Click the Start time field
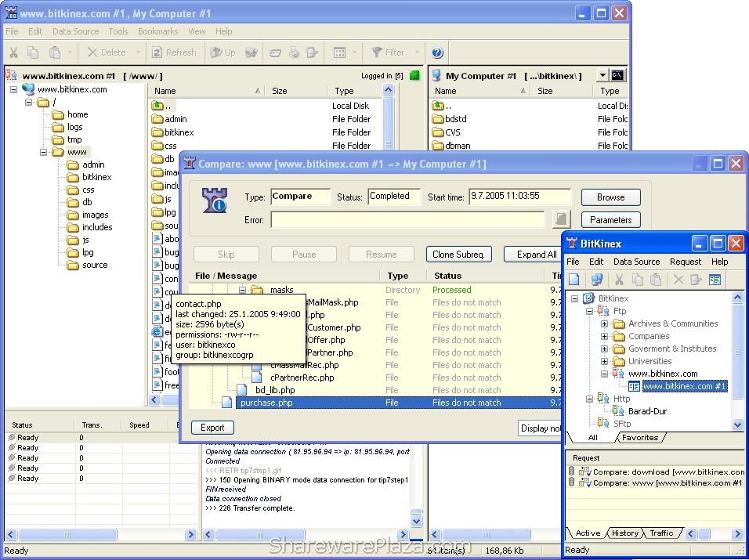The height and width of the screenshot is (560, 749). pos(519,197)
